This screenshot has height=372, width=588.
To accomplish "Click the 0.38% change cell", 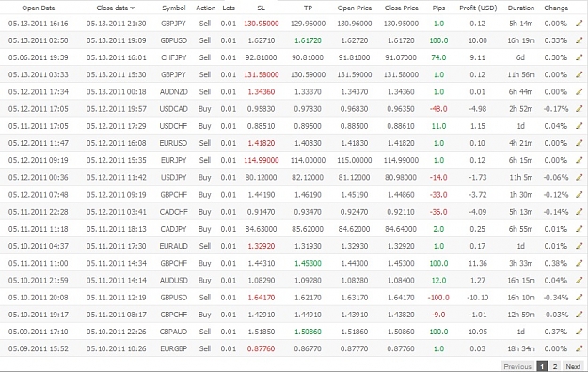I will click(x=556, y=263).
